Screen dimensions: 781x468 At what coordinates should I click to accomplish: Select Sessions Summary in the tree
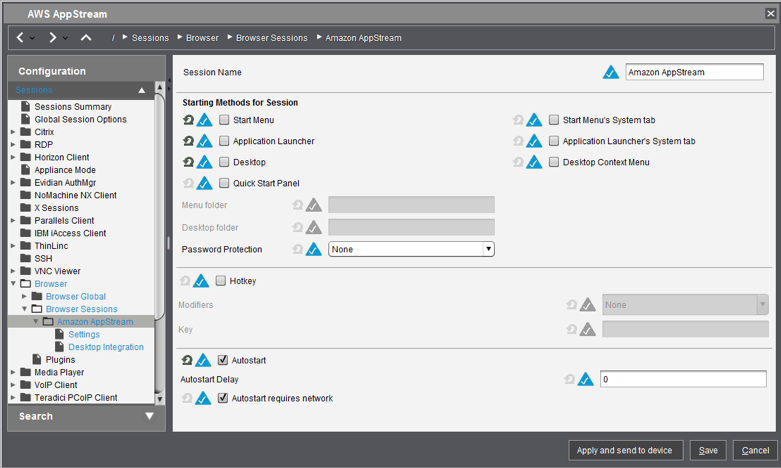point(73,107)
